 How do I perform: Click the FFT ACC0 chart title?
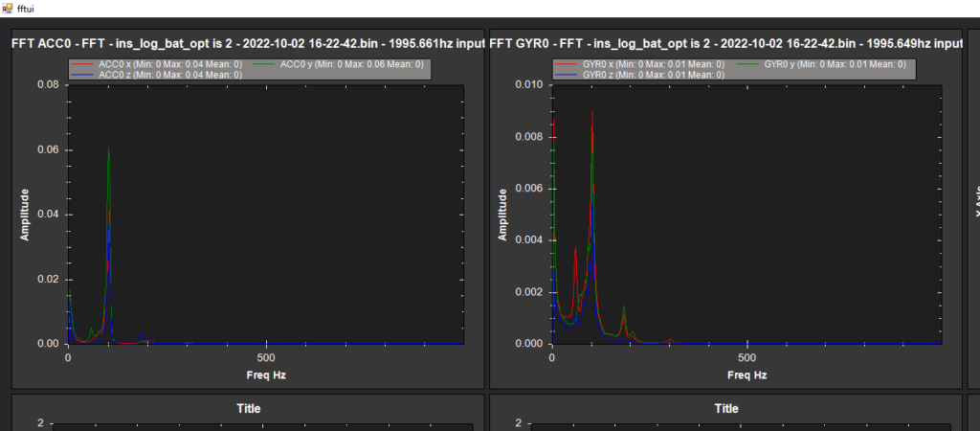tap(248, 44)
